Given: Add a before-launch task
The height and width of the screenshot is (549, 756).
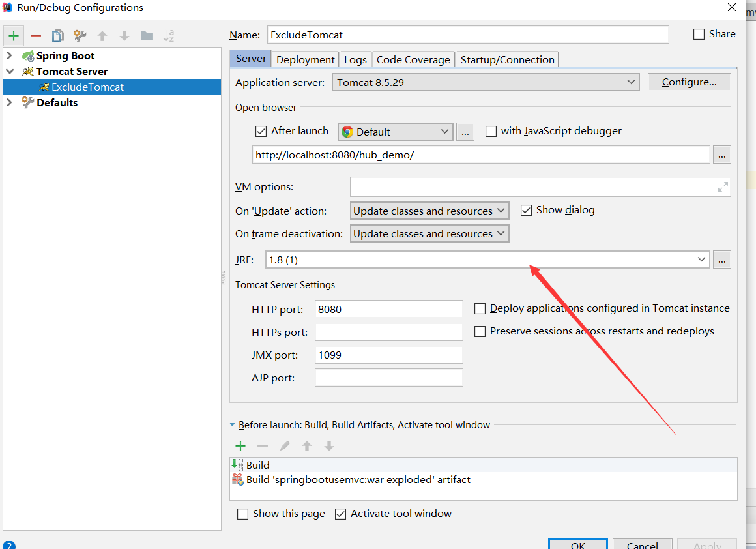Looking at the screenshot, I should click(x=240, y=446).
